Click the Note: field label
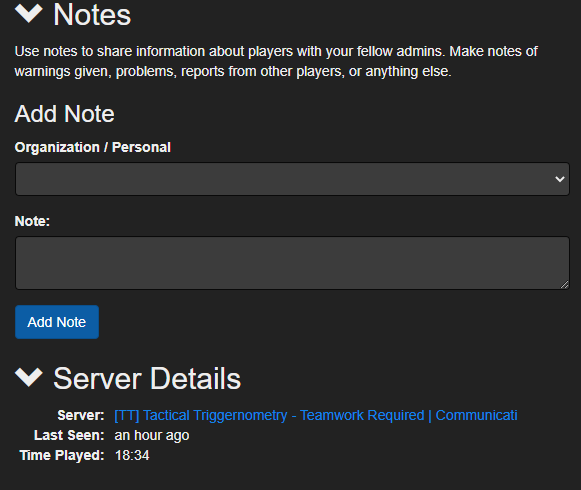This screenshot has width=581, height=490. coord(32,221)
